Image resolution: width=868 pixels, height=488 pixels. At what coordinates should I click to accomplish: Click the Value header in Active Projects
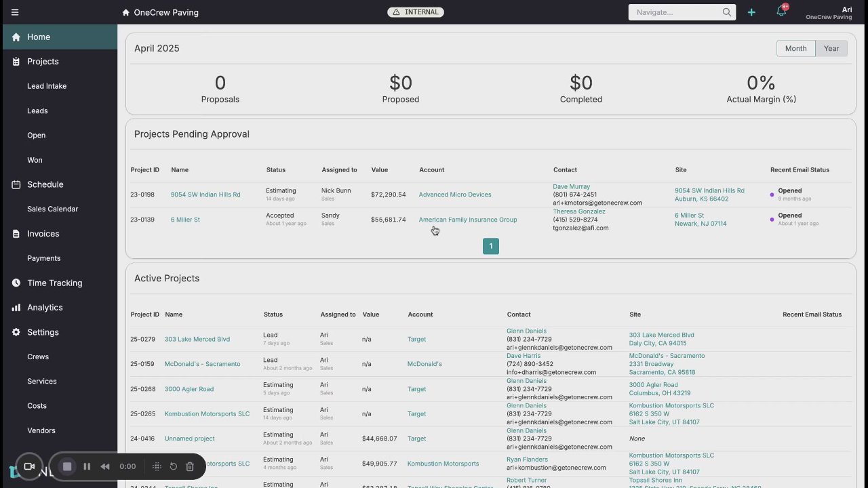pos(371,314)
